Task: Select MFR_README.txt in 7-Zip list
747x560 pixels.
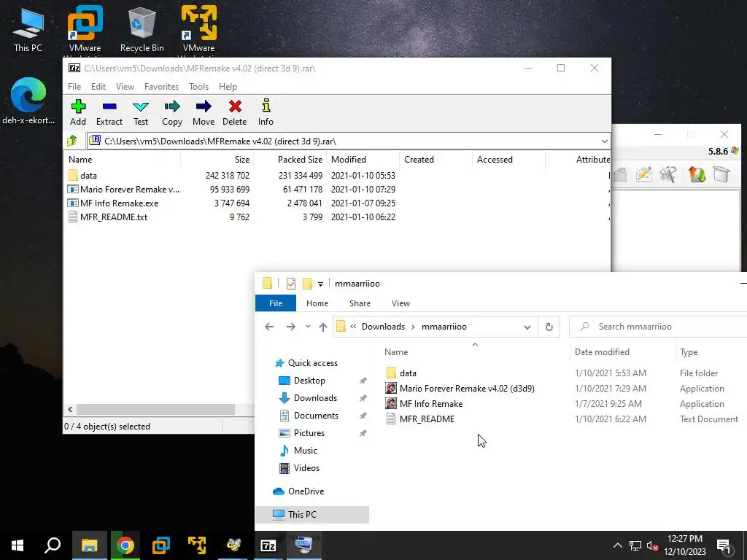Action: pyautogui.click(x=108, y=217)
